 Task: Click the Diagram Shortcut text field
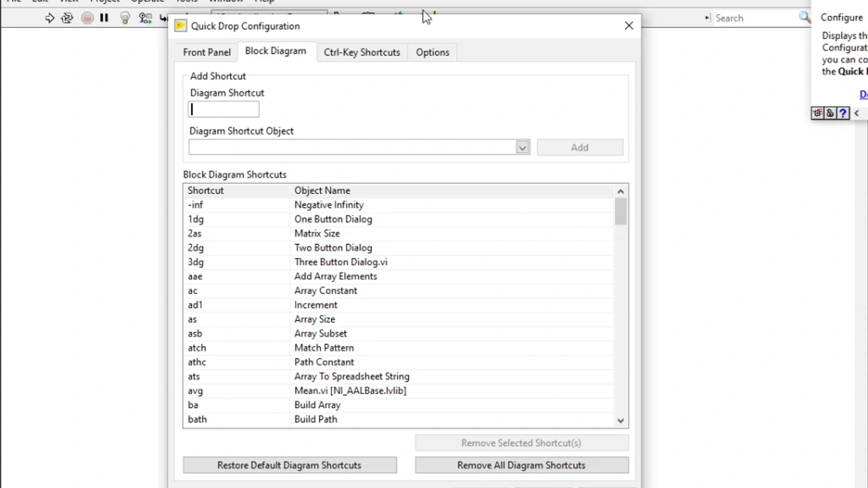(224, 109)
